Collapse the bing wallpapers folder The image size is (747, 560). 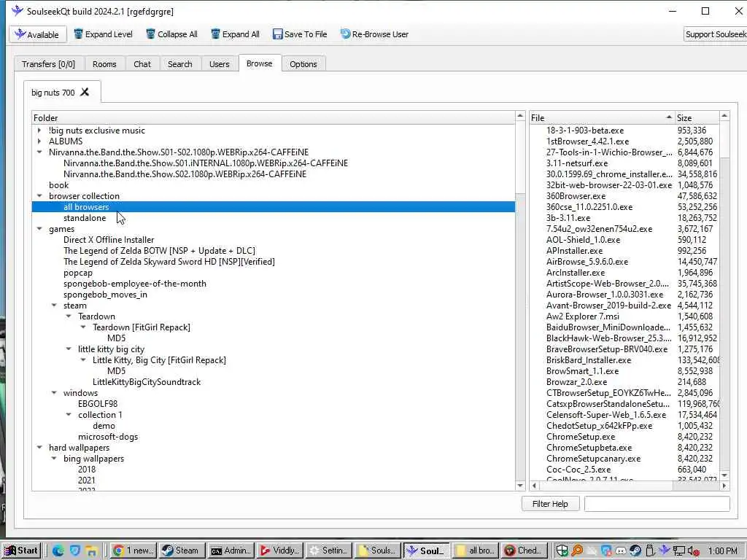click(54, 459)
